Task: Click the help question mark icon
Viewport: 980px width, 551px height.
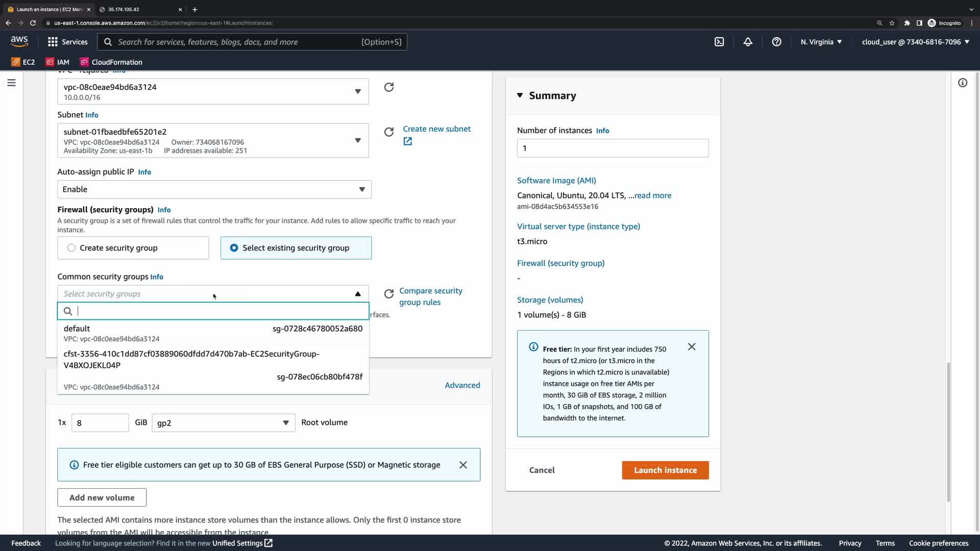Action: (776, 42)
